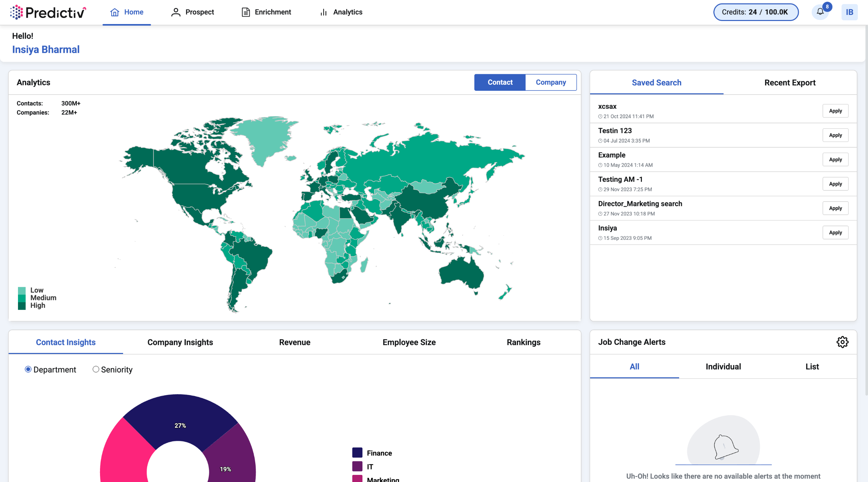Click the Enrichment document icon

click(245, 12)
